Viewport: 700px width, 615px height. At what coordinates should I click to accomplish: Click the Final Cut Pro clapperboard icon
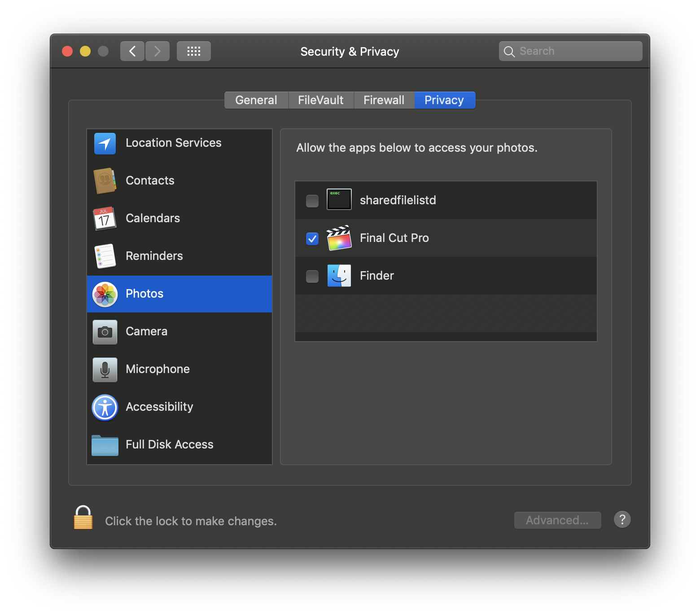tap(339, 238)
